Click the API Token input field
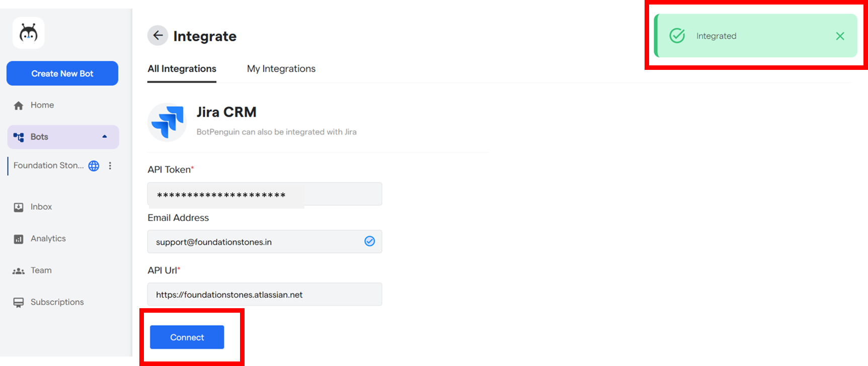Viewport: 868px width, 366px height. point(265,194)
